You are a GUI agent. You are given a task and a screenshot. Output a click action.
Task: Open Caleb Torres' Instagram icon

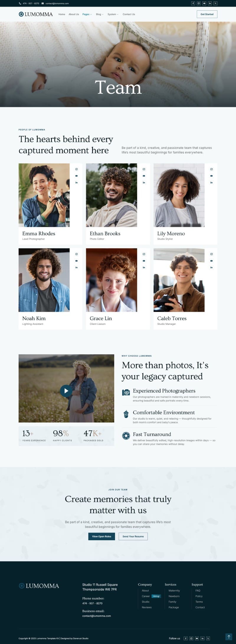point(212,254)
